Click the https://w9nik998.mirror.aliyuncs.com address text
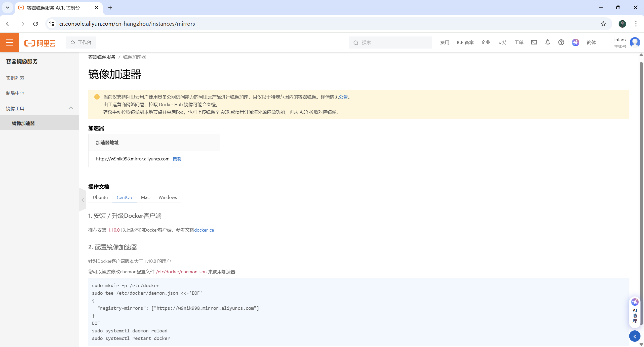The width and height of the screenshot is (644, 347). [133, 159]
